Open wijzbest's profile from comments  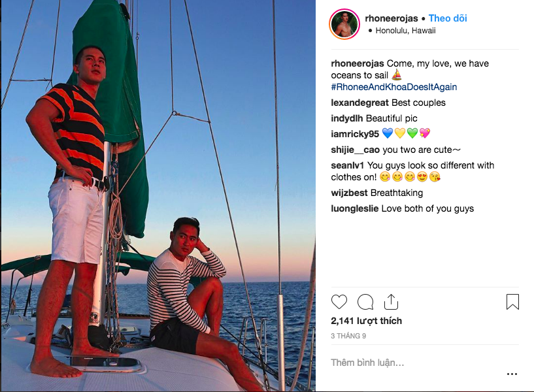350,193
